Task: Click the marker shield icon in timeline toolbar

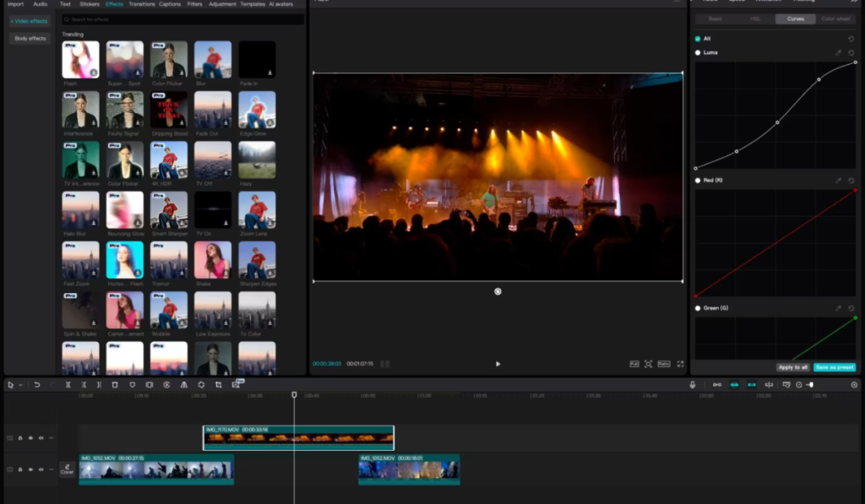Action: tap(133, 385)
